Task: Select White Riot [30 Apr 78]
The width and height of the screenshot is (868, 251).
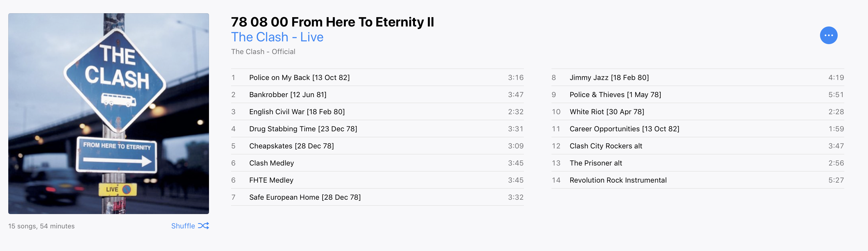Action: pos(698,112)
